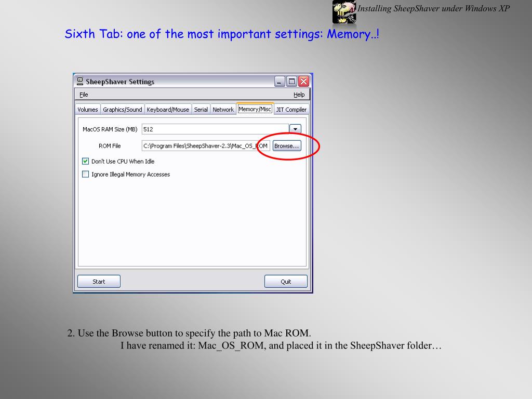Go to the Network tab

[223, 110]
